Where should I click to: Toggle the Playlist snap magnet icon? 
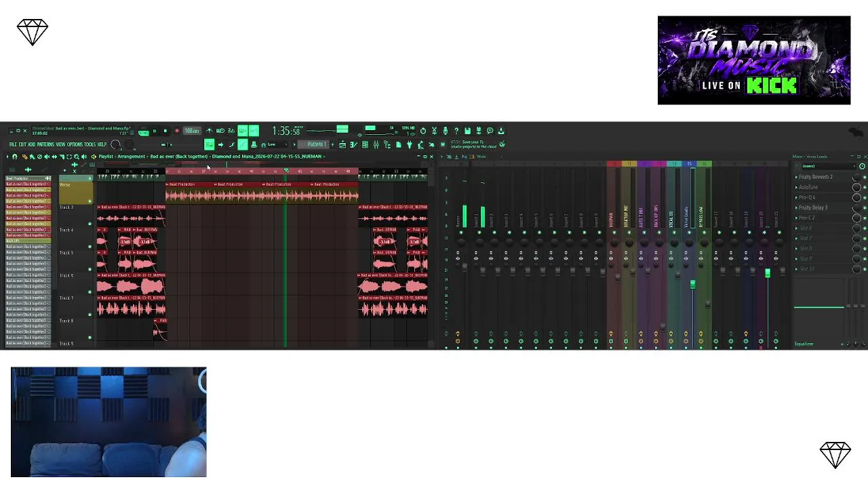tap(14, 157)
